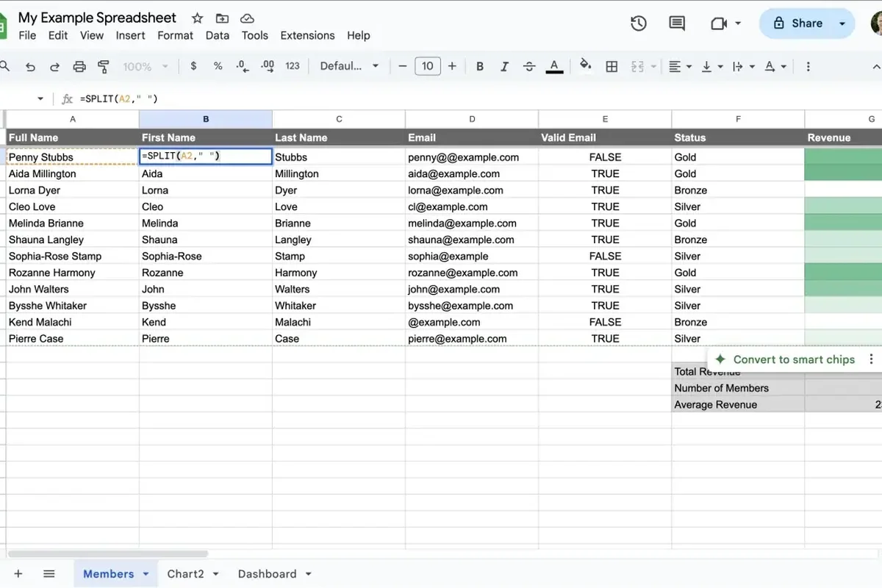Toggle bold formatting
Image resolution: width=882 pixels, height=588 pixels.
tap(480, 66)
